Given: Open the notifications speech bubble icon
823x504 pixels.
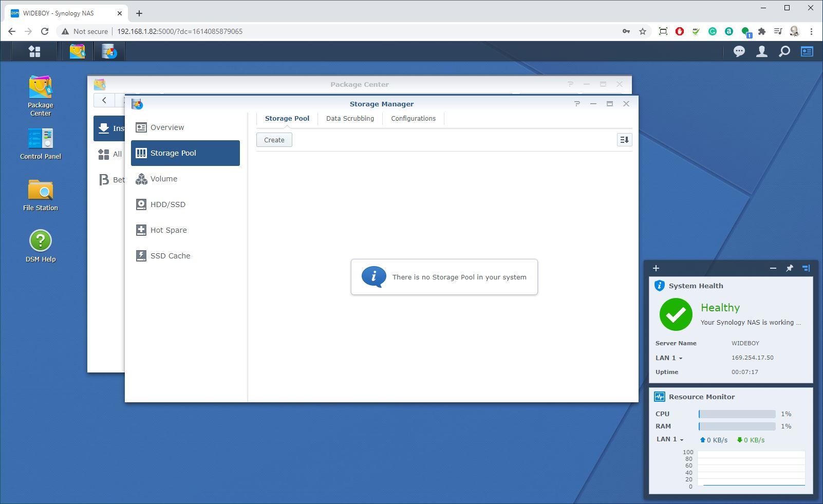Looking at the screenshot, I should [x=739, y=51].
